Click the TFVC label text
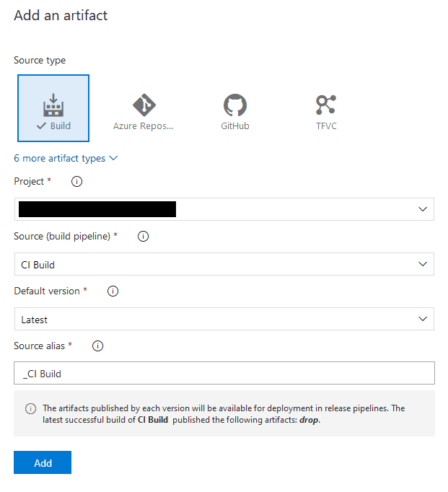This screenshot has width=448, height=492. click(325, 126)
